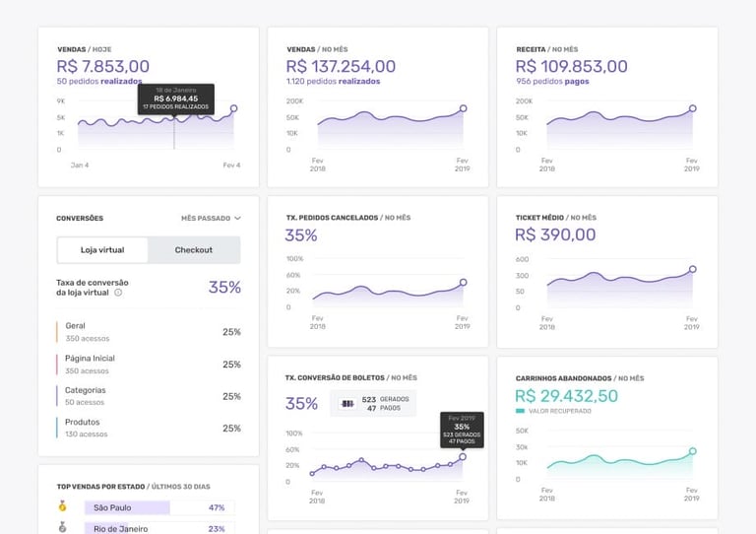Click the end-point circle on Ticket Médio chart
756x534 pixels.
[692, 269]
